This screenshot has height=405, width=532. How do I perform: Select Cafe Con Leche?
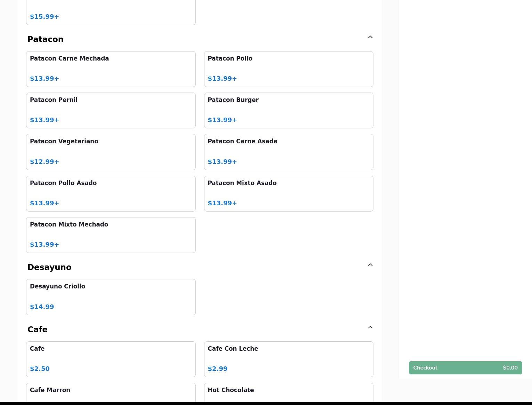[x=288, y=359]
